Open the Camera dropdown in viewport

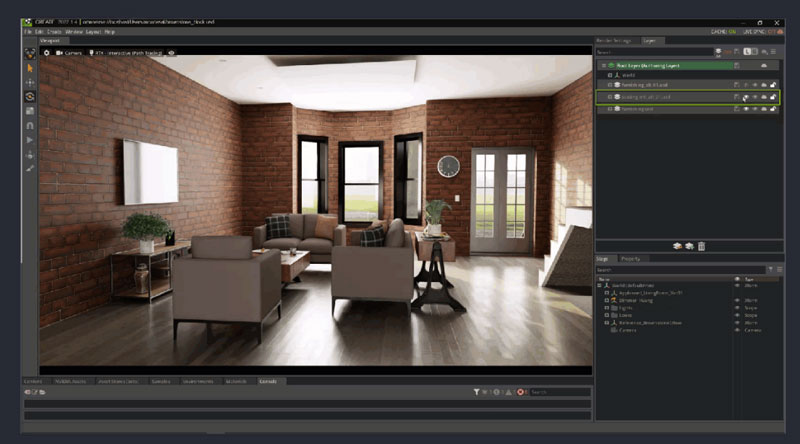[70, 52]
